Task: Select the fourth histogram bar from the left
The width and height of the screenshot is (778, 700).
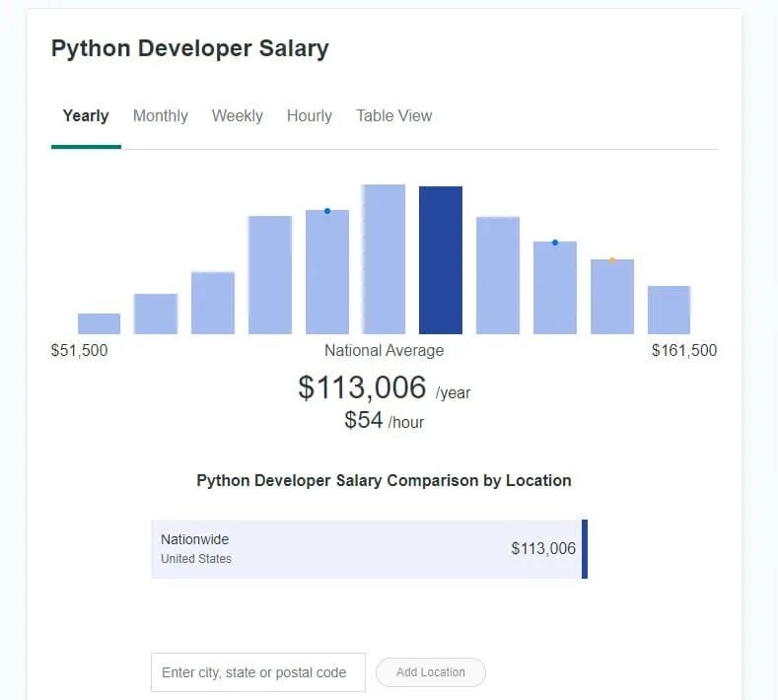Action: 270,275
